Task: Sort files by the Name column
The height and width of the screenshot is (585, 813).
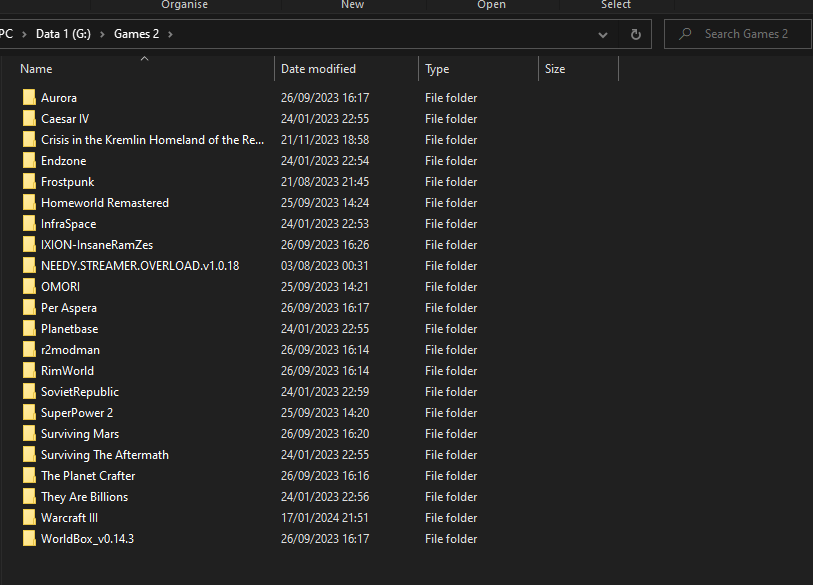Action: pos(36,69)
